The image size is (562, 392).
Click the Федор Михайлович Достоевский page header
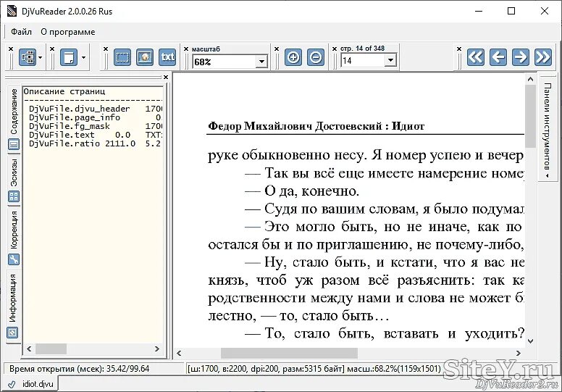pos(316,126)
